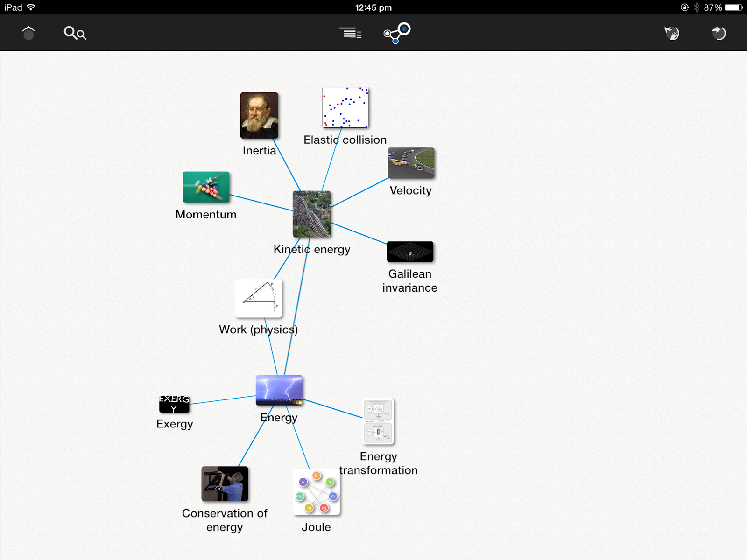Open the gesture help icon

(671, 33)
